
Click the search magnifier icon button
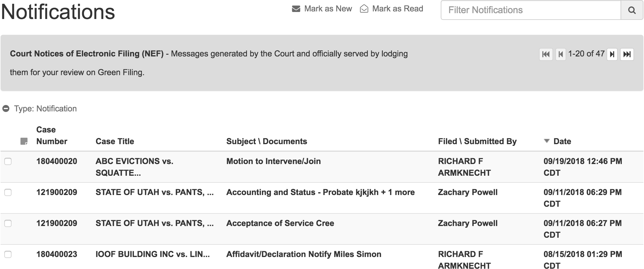click(x=632, y=10)
